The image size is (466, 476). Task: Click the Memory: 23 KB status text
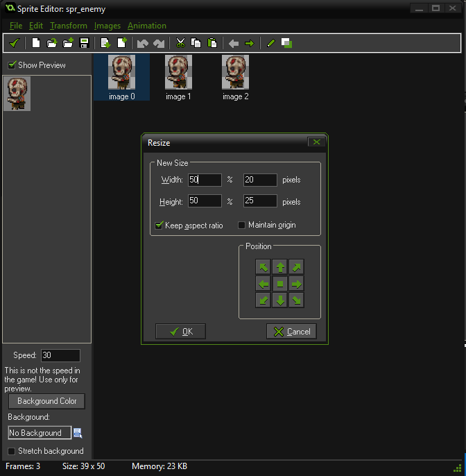tap(159, 466)
